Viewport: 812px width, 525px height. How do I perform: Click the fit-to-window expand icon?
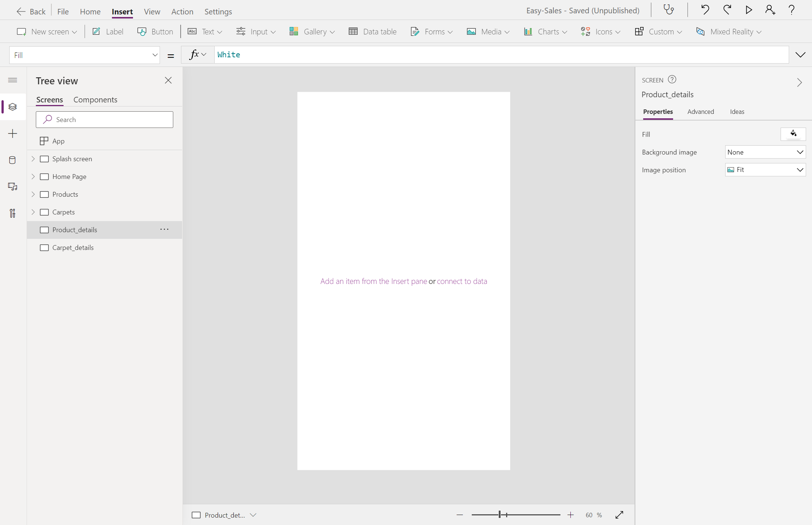pos(620,515)
